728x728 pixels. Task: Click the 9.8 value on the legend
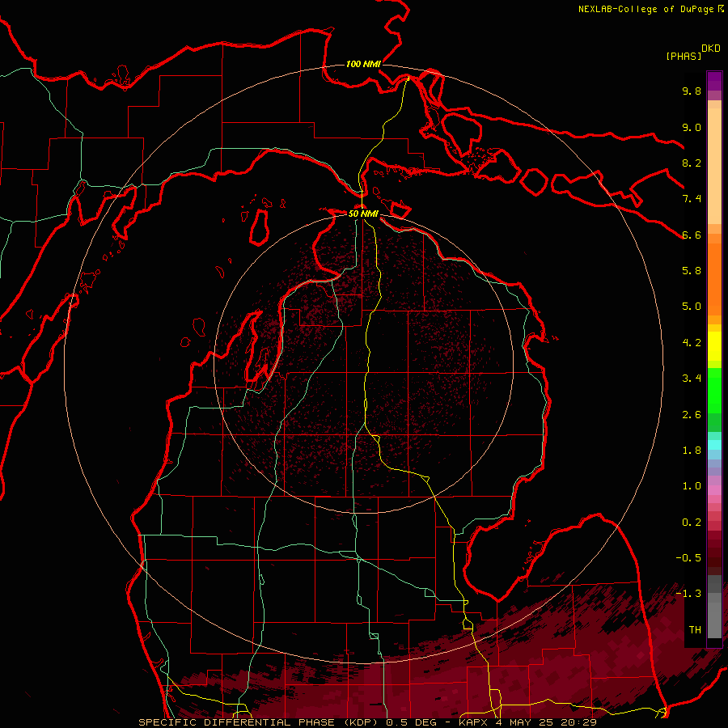pyautogui.click(x=692, y=91)
